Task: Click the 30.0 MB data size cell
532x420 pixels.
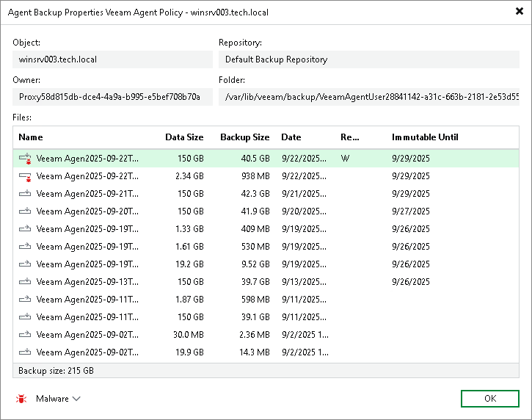Action: coord(189,335)
